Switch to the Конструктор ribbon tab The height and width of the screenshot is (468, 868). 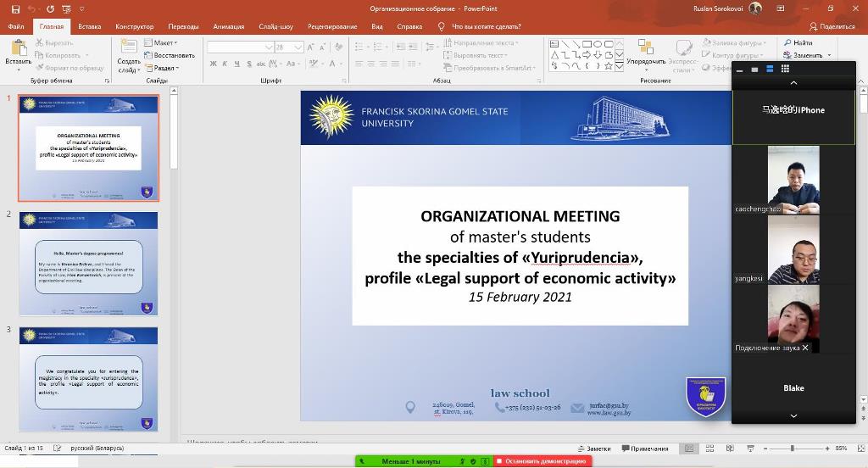pyautogui.click(x=135, y=26)
